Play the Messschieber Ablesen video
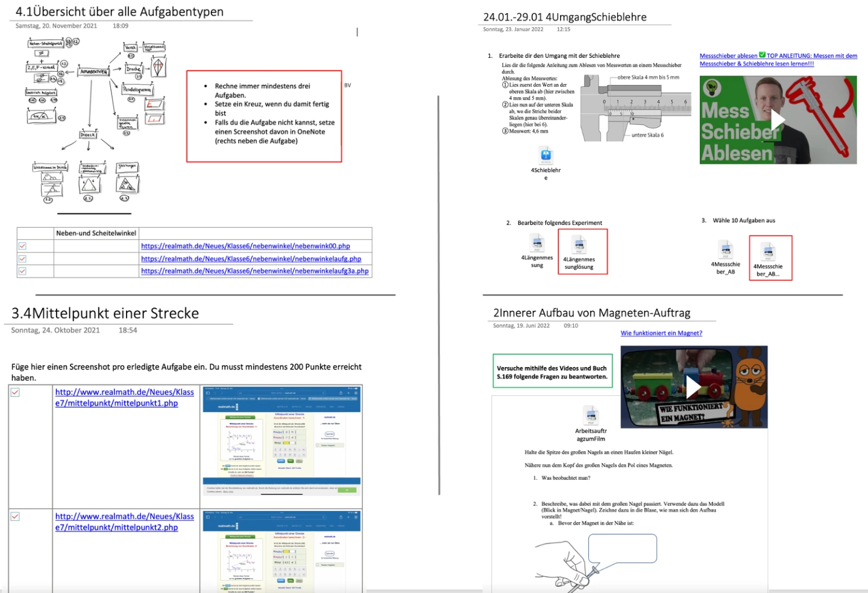 pyautogui.click(x=778, y=121)
